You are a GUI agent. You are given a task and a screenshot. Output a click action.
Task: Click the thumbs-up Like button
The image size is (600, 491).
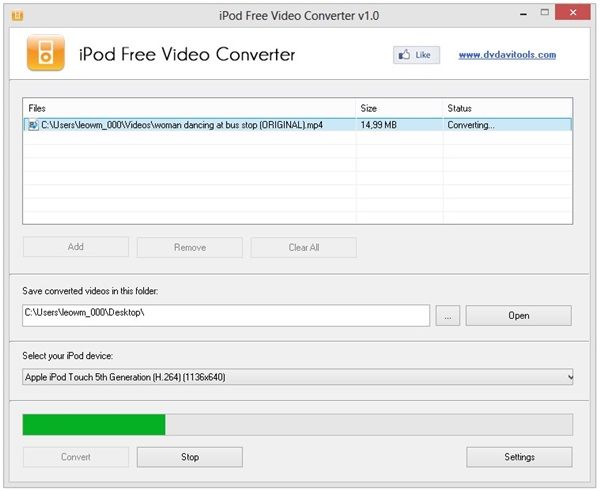[416, 55]
